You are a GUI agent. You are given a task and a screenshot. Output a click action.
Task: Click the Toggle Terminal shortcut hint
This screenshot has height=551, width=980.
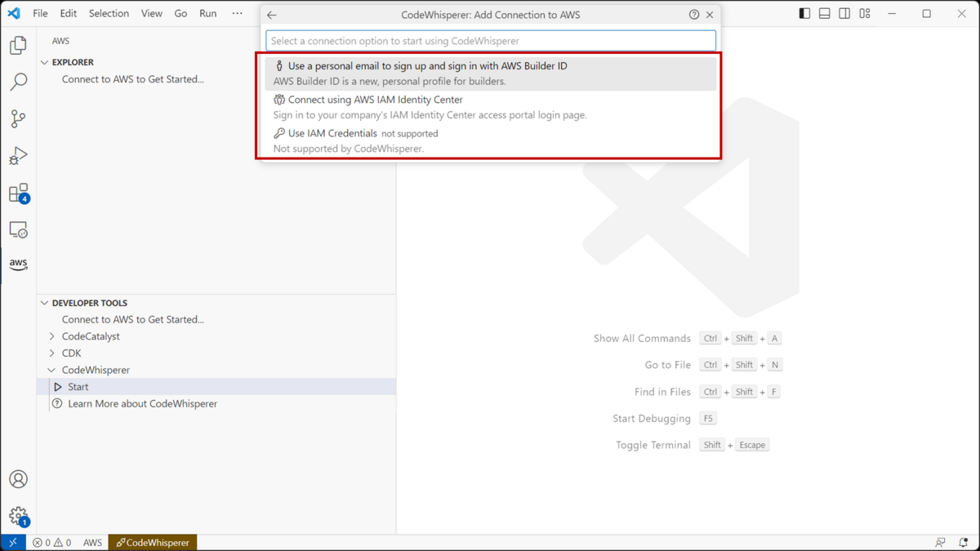[693, 445]
